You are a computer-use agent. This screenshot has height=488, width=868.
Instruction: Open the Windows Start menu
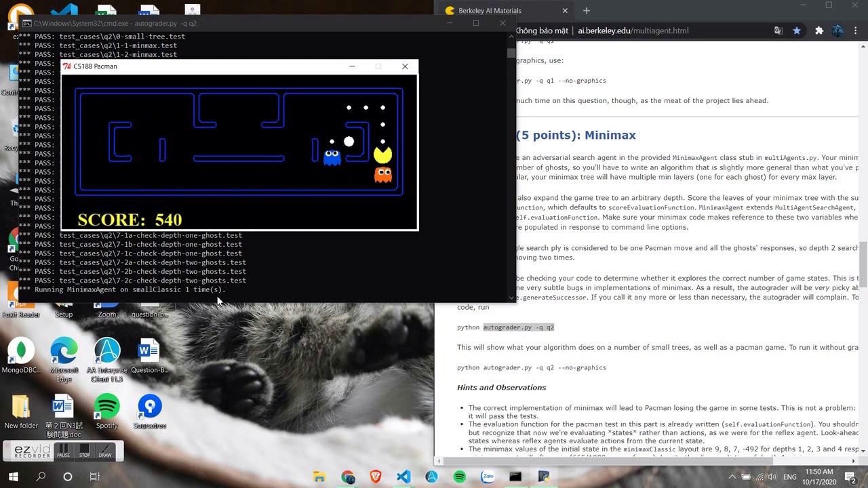[13, 477]
